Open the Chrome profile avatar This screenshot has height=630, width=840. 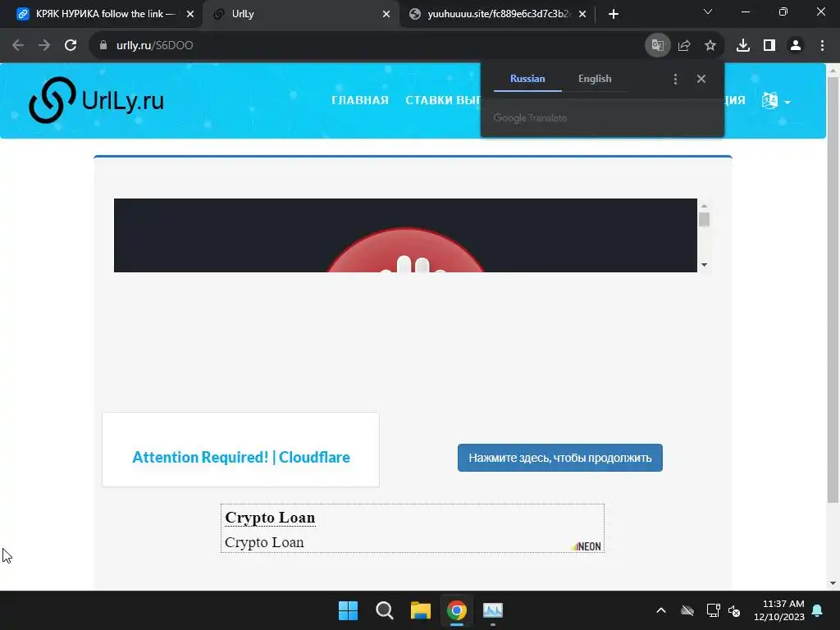point(796,46)
